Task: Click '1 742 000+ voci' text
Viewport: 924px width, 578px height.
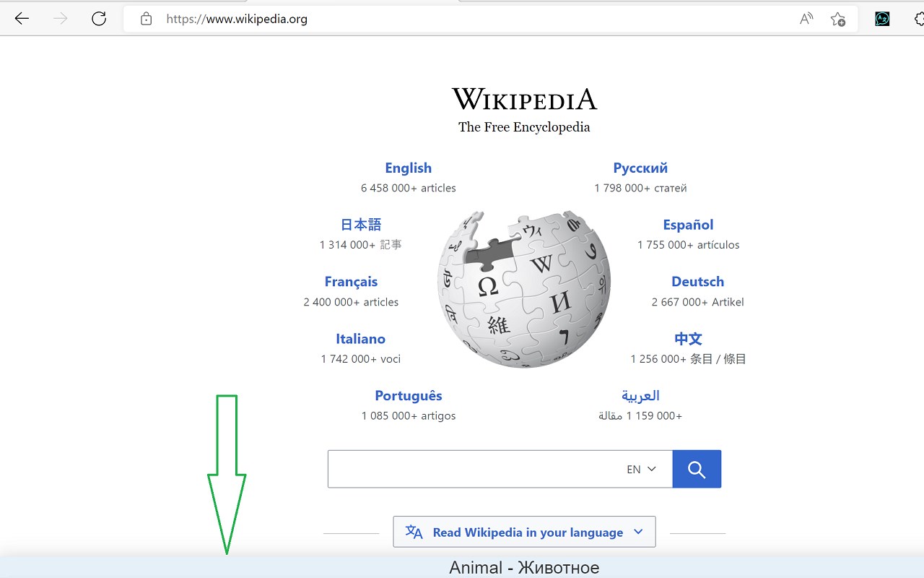Action: [360, 359]
